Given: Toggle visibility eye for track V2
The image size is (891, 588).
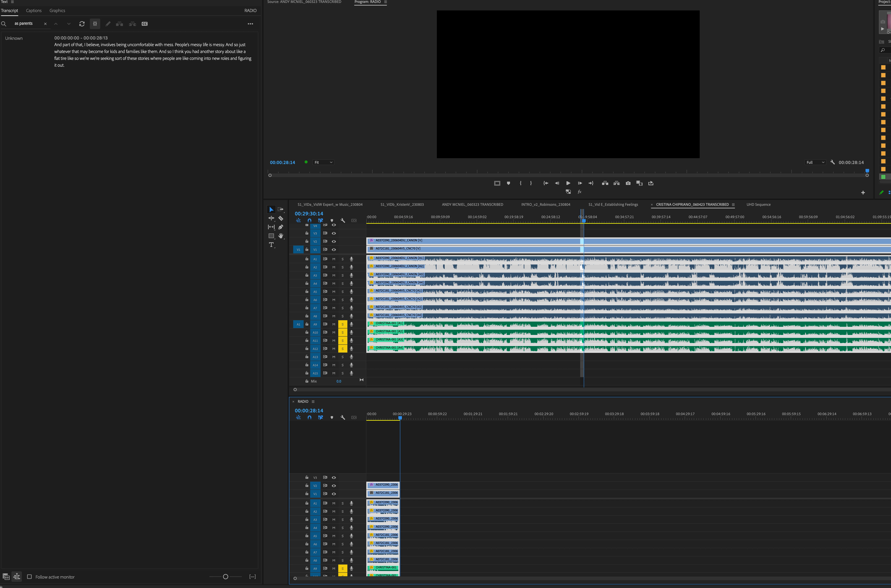Looking at the screenshot, I should (x=334, y=241).
